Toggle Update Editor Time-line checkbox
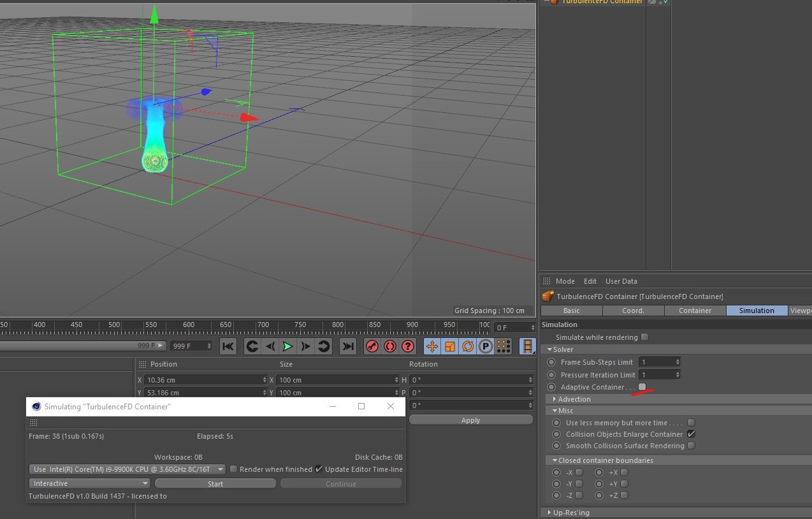The height and width of the screenshot is (519, 812). pyautogui.click(x=319, y=469)
